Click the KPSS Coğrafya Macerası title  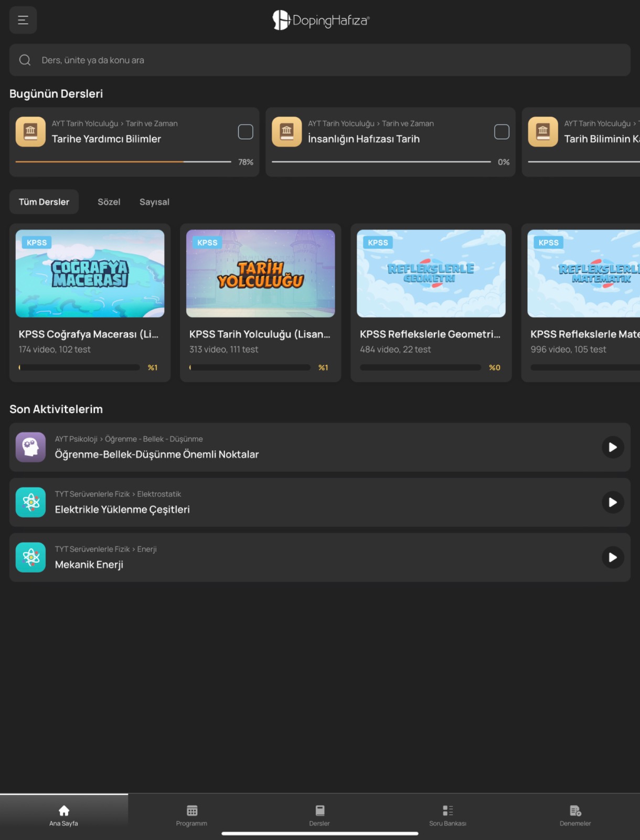coord(89,334)
